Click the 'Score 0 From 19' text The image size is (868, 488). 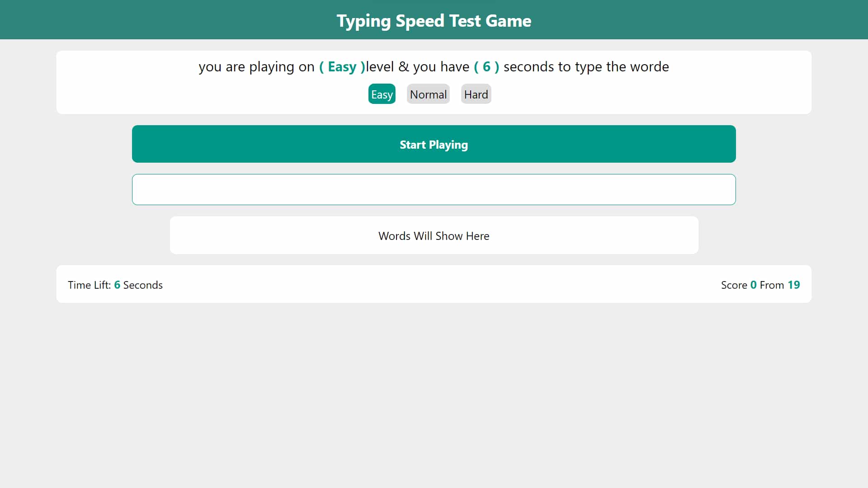point(760,285)
